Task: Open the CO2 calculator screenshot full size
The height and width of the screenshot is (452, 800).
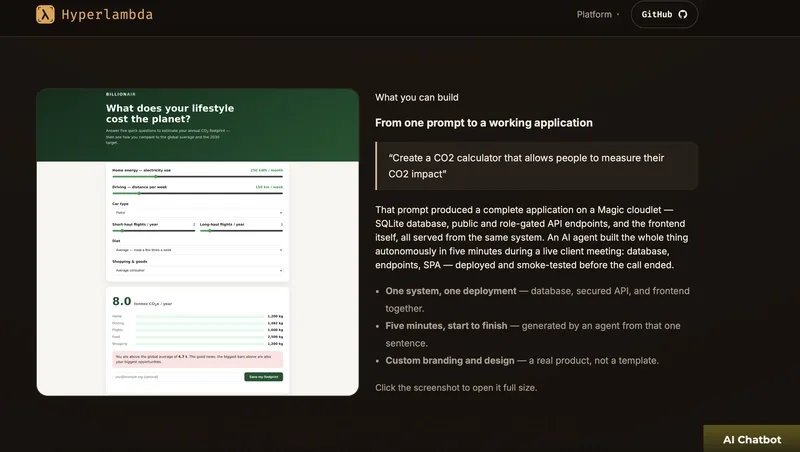Action: [197, 242]
